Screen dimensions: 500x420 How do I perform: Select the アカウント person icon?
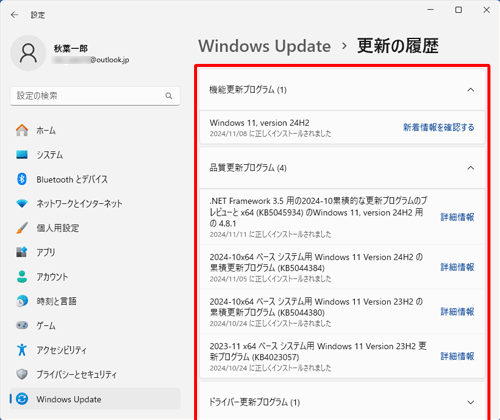pos(22,277)
